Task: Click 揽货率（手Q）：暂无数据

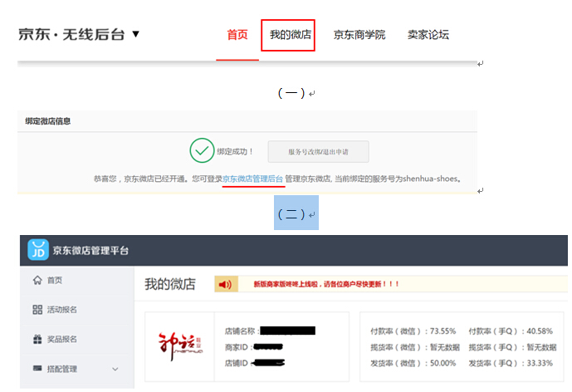Action: (512, 347)
